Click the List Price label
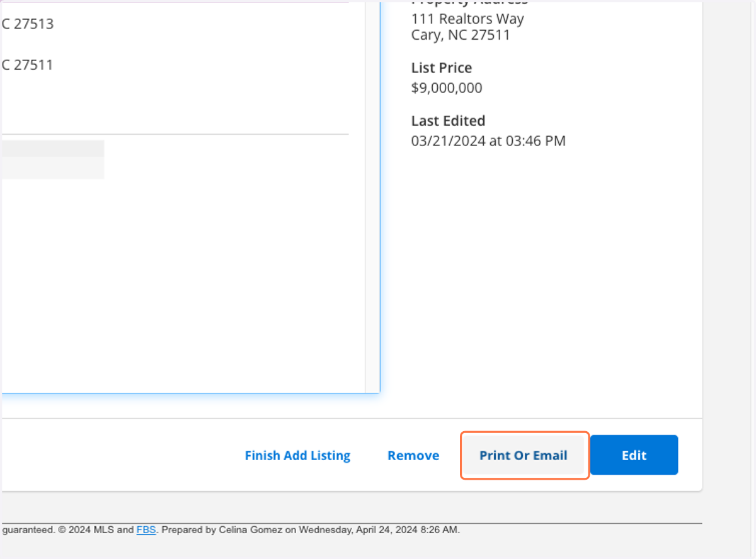756x559 pixels. pyautogui.click(x=442, y=67)
